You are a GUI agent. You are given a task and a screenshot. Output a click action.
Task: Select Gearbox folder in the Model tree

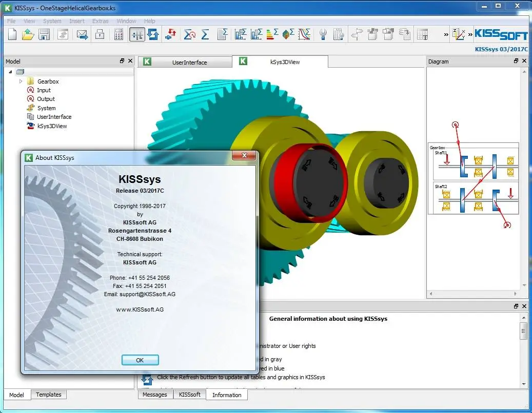click(48, 81)
